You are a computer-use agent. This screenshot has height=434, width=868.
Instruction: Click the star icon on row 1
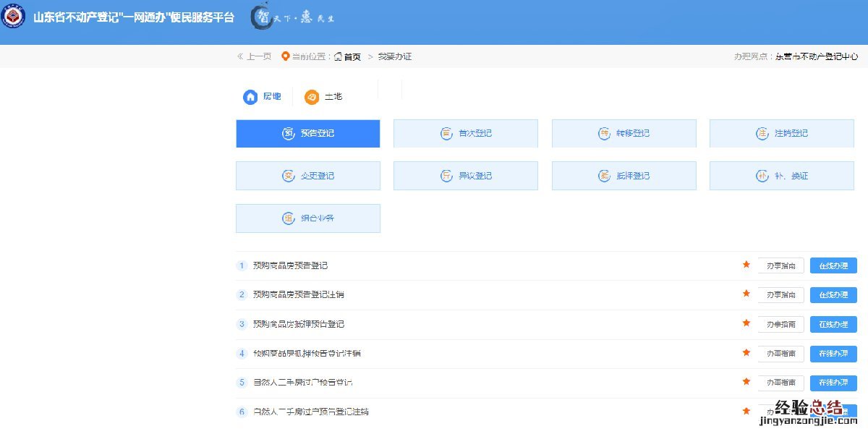746,265
